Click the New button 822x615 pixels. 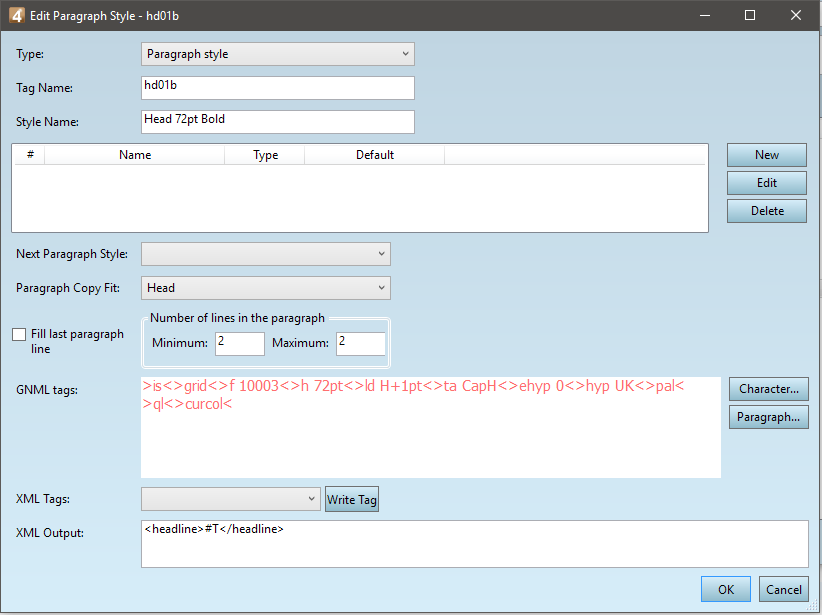point(766,155)
